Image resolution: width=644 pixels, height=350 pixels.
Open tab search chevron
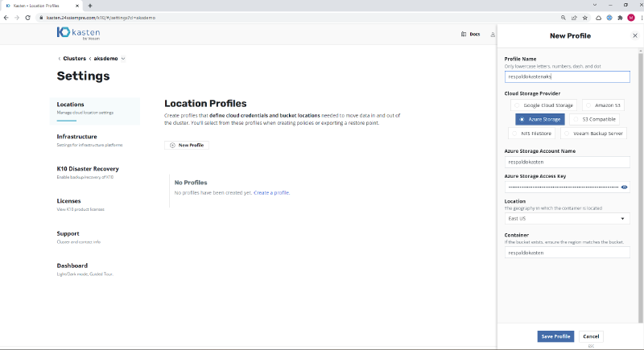(595, 5)
